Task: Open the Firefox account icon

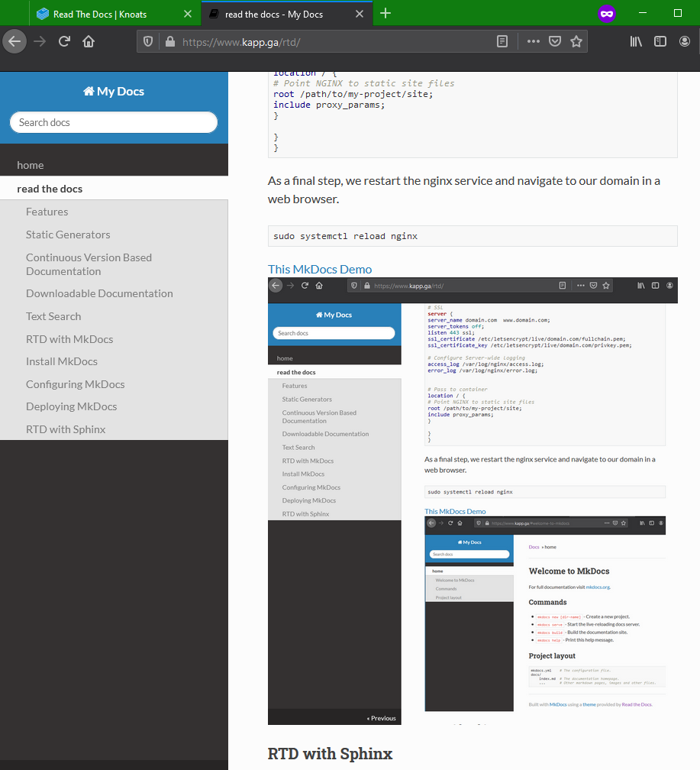Action: (684, 42)
